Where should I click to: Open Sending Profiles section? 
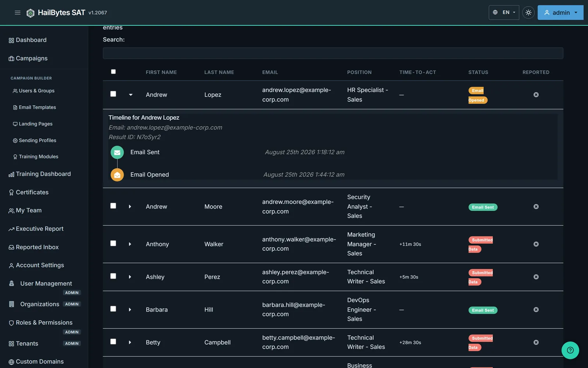35,141
